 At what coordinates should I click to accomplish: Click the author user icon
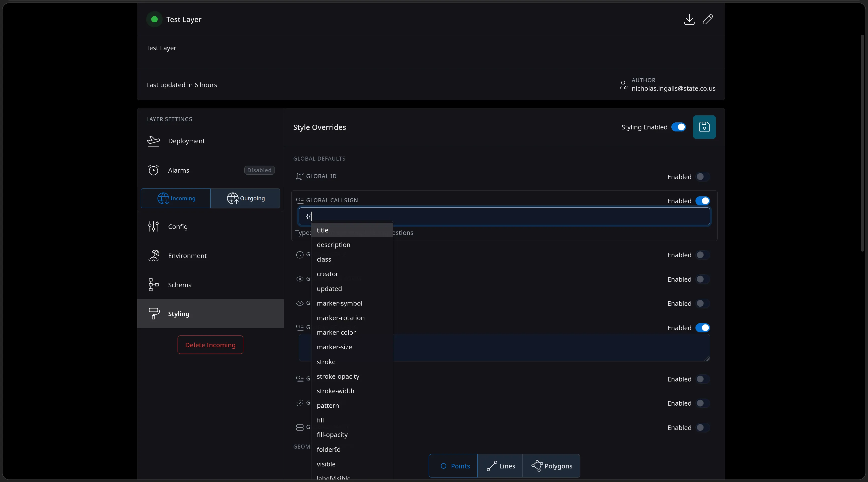point(623,85)
